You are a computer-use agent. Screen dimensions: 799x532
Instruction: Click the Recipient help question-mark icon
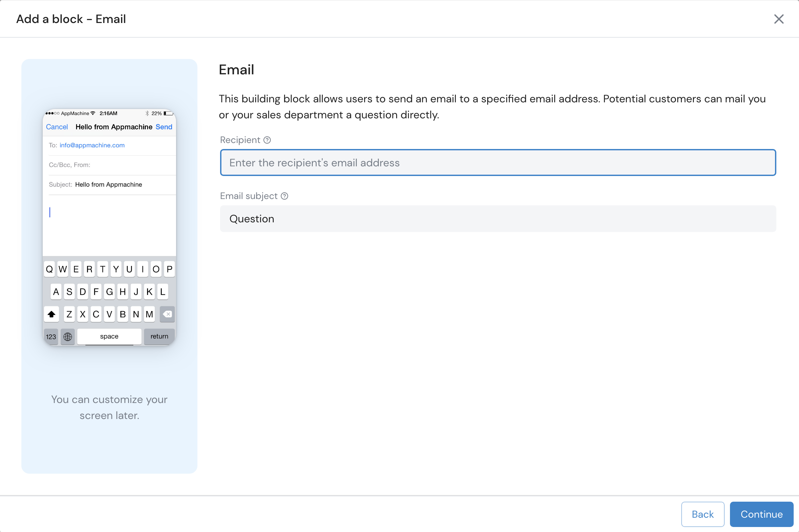(267, 140)
